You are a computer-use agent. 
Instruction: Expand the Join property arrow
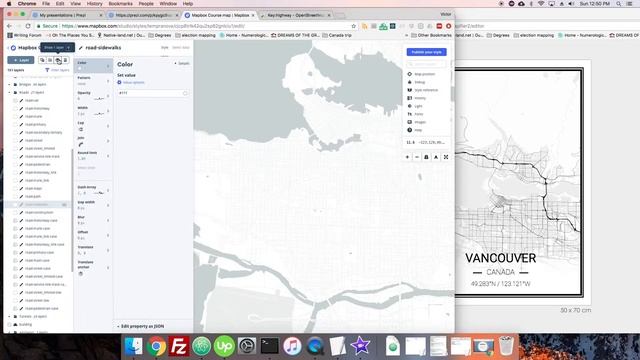108,141
